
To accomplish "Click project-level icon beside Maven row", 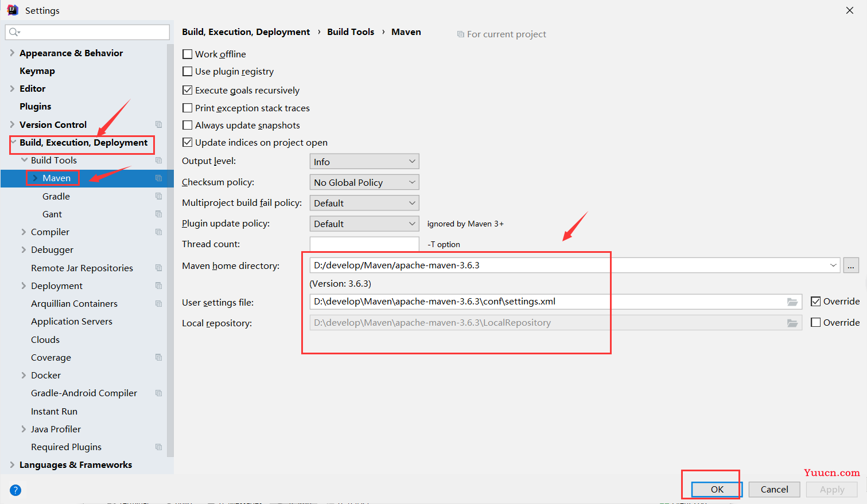I will [x=159, y=178].
